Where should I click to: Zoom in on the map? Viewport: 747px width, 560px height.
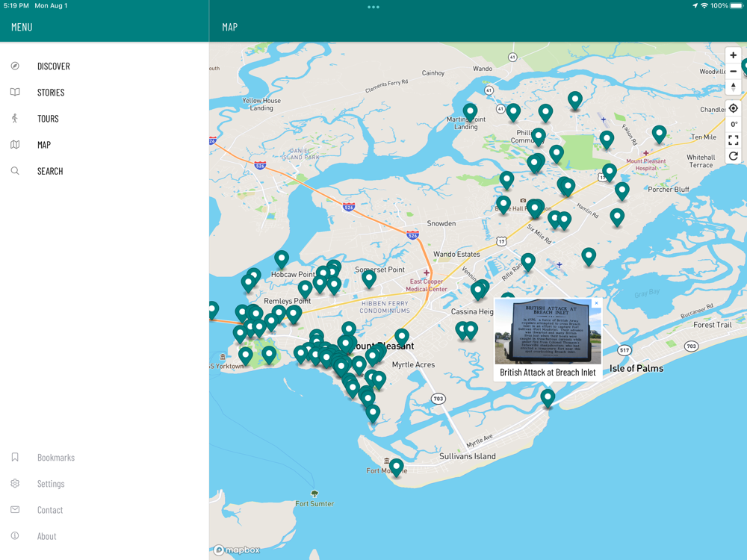pos(734,55)
